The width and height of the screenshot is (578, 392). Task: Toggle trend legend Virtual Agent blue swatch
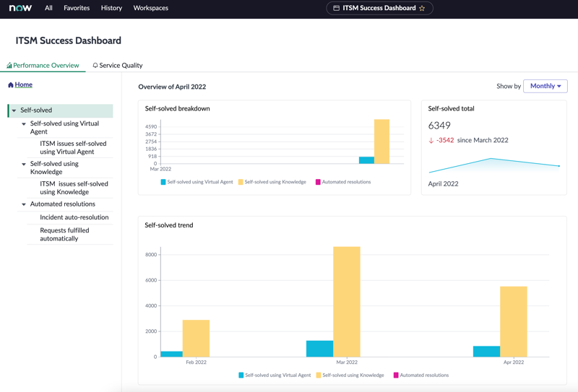tap(241, 375)
